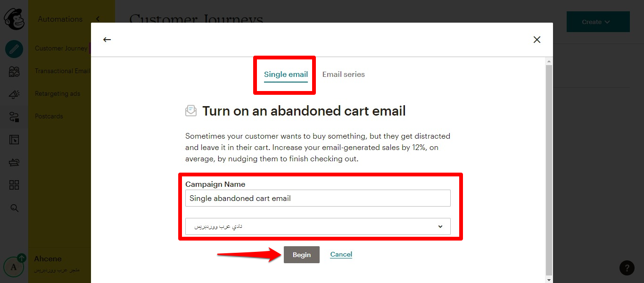Open the Audience icon in sidebar
Screen dimensions: 644x283
click(14, 72)
